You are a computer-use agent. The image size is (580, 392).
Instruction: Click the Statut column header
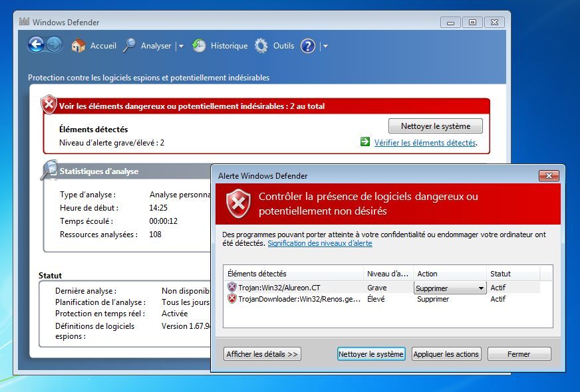coord(513,274)
